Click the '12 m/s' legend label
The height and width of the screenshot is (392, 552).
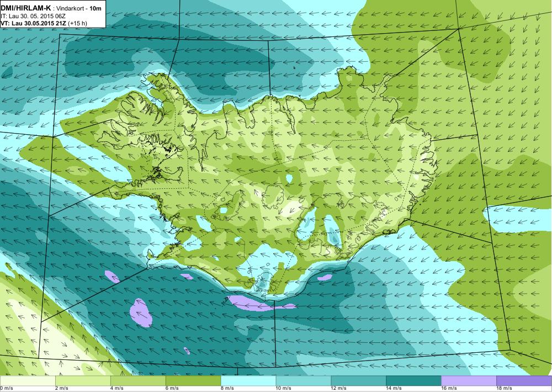tap(339, 389)
